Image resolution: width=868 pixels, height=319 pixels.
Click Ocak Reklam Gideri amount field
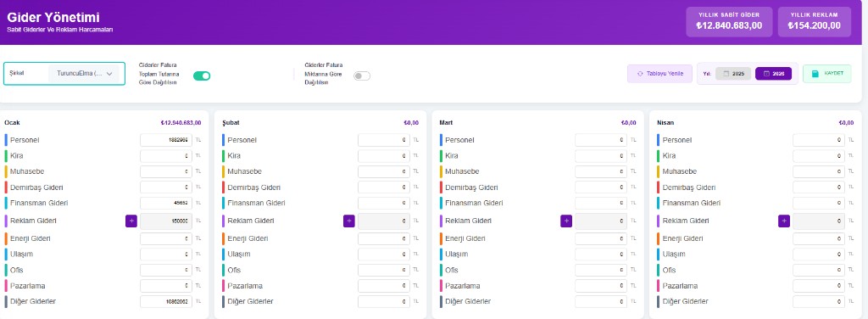coord(166,221)
